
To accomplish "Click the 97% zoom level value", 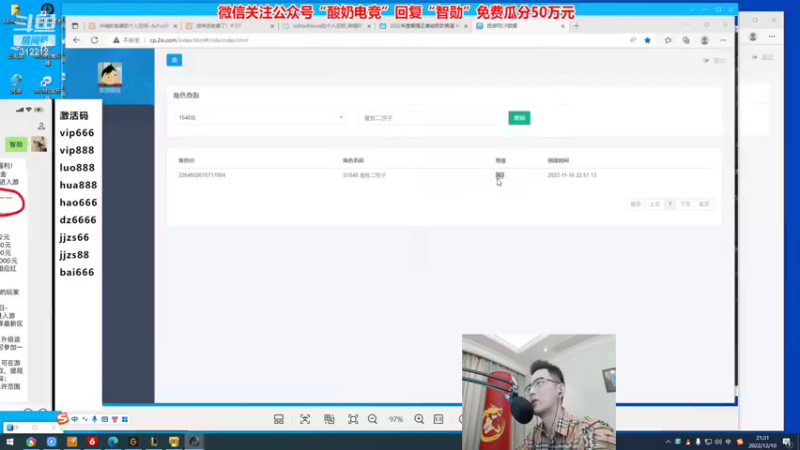I will click(x=396, y=419).
